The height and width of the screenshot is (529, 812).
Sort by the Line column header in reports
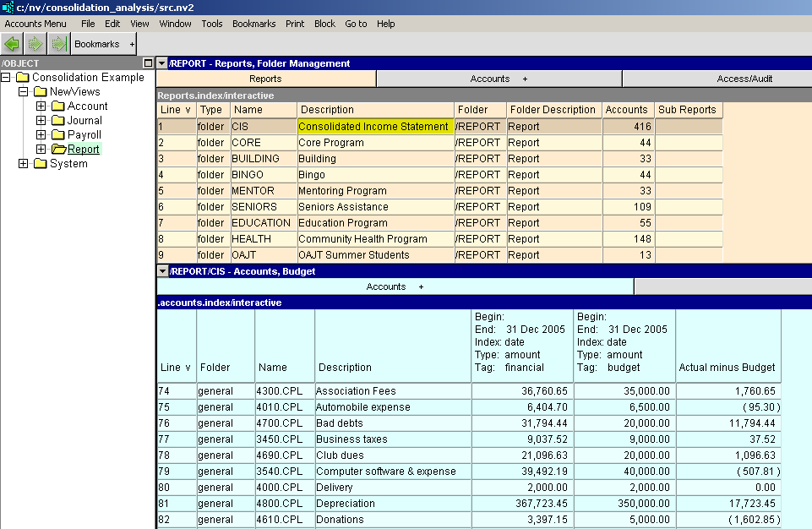(x=176, y=110)
